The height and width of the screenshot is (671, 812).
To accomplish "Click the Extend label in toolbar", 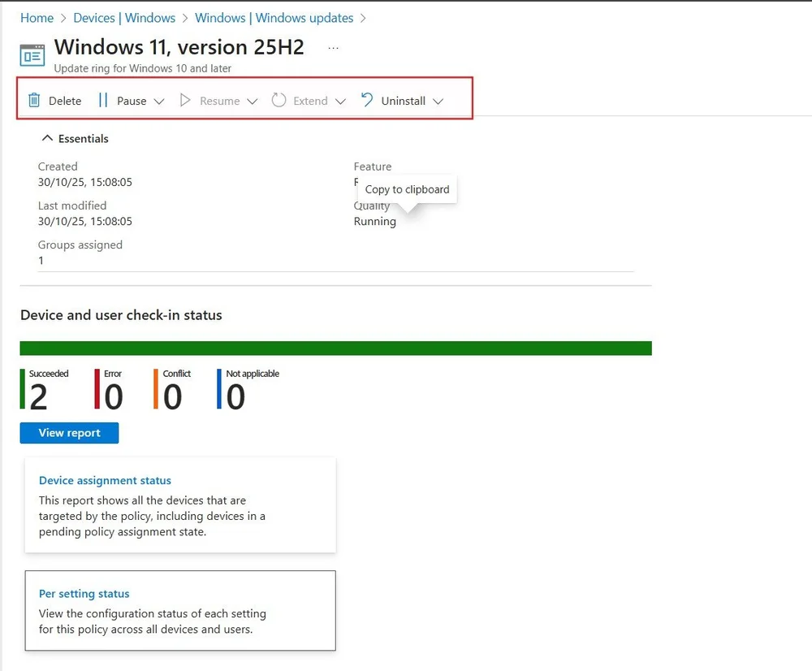I will click(x=310, y=101).
